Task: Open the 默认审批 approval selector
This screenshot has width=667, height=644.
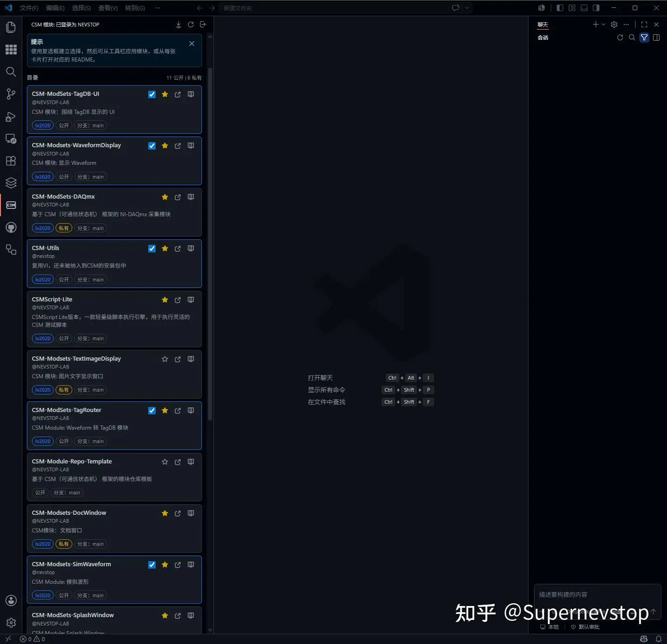Action: point(585,627)
